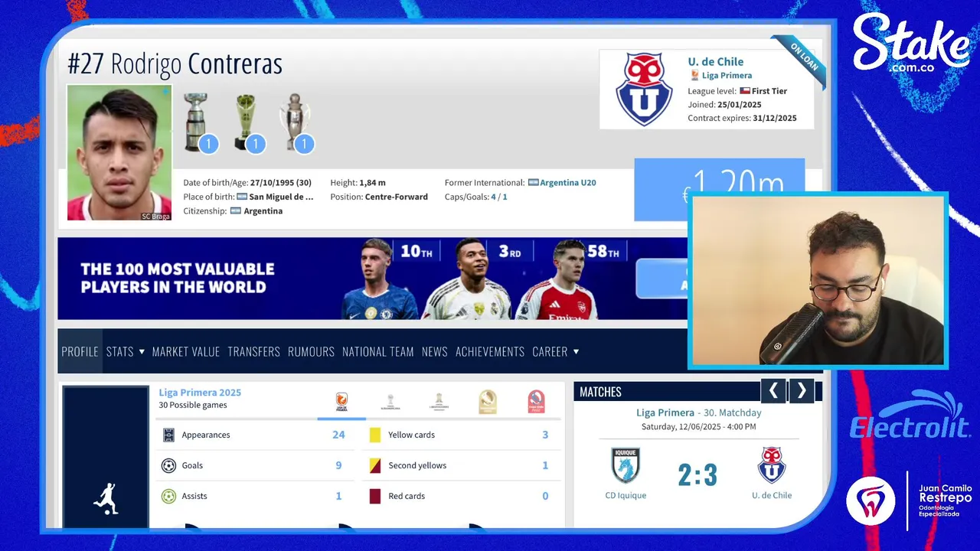Image resolution: width=980 pixels, height=551 pixels.
Task: Open Rodrigo Contreras player photo
Action: [x=119, y=152]
